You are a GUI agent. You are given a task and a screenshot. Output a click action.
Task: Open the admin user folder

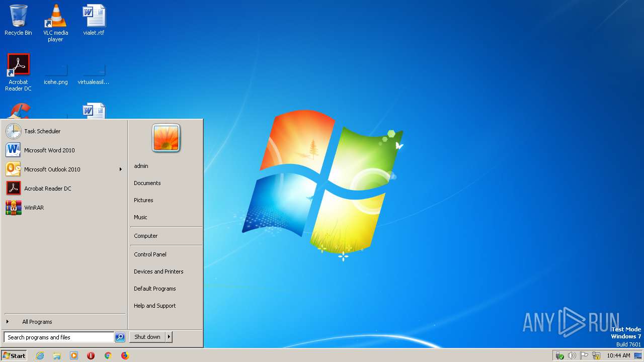click(141, 166)
